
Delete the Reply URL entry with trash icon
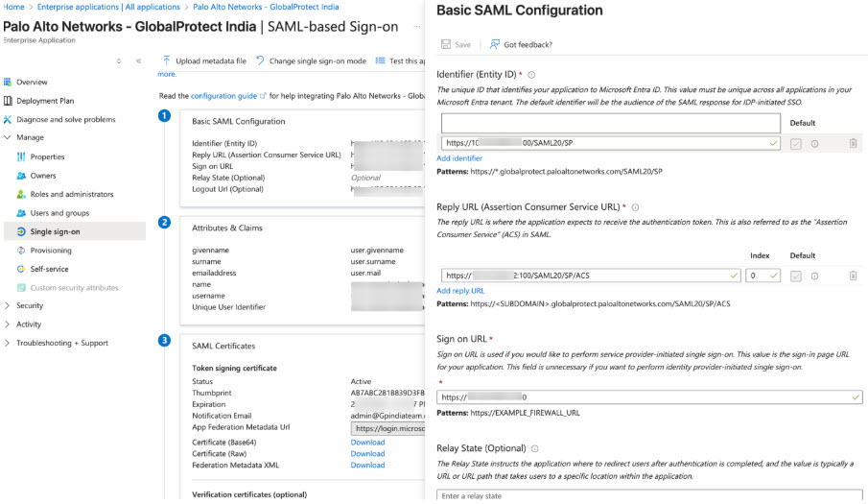[x=853, y=276]
